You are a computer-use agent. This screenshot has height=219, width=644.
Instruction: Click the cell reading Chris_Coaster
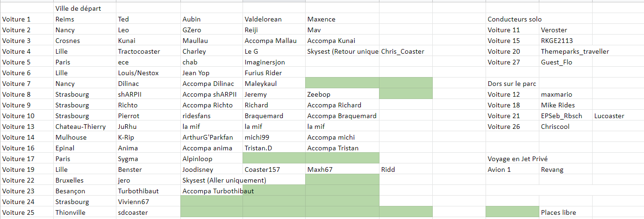coord(403,51)
